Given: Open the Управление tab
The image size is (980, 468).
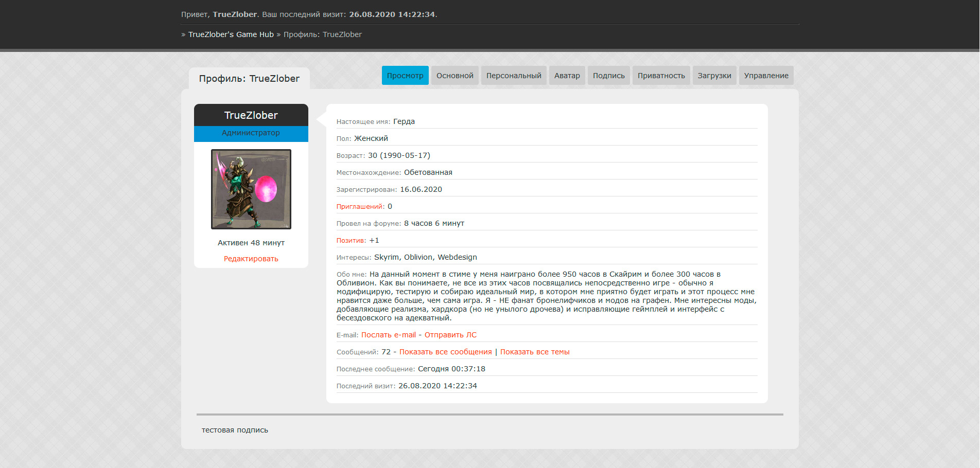Looking at the screenshot, I should point(766,76).
